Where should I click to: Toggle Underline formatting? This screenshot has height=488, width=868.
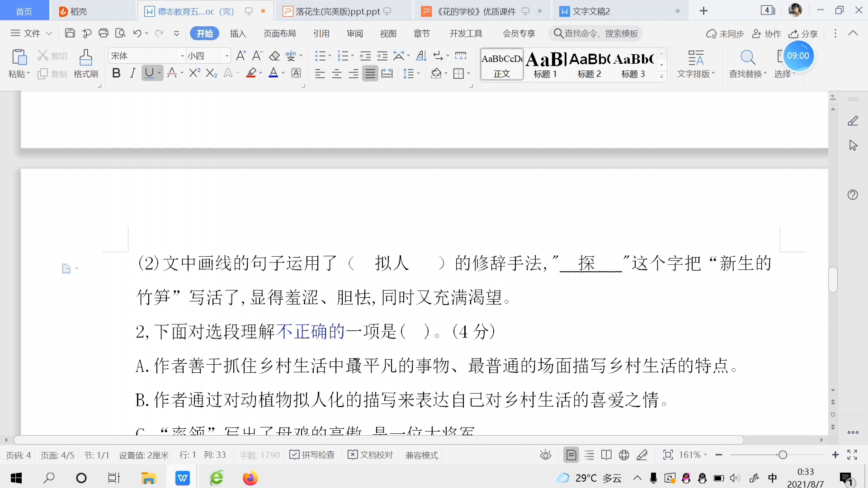click(x=149, y=73)
